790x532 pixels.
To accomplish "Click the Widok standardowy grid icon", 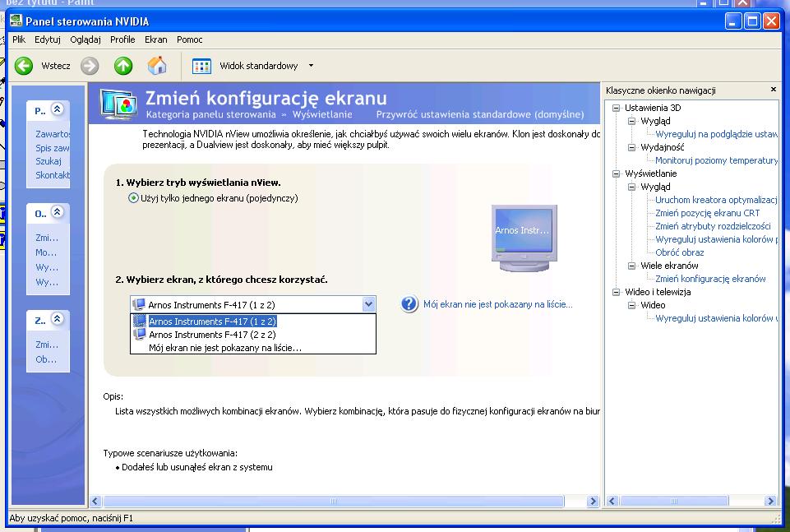I will point(201,66).
